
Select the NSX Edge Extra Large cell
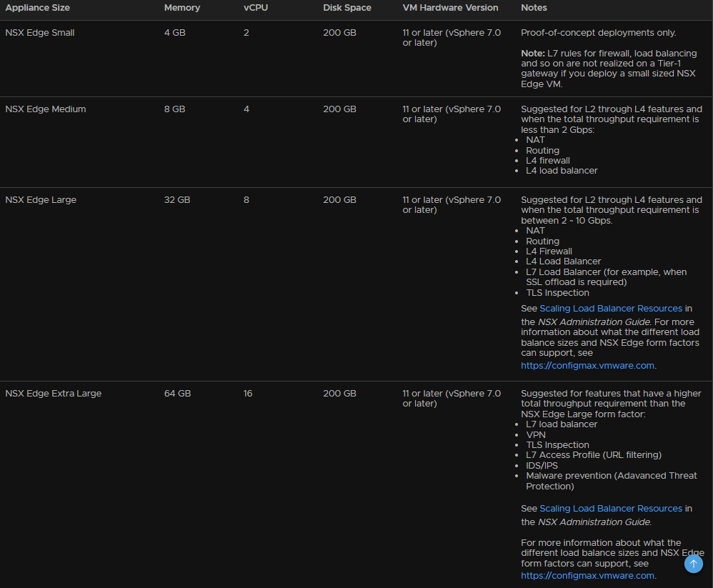pos(53,394)
